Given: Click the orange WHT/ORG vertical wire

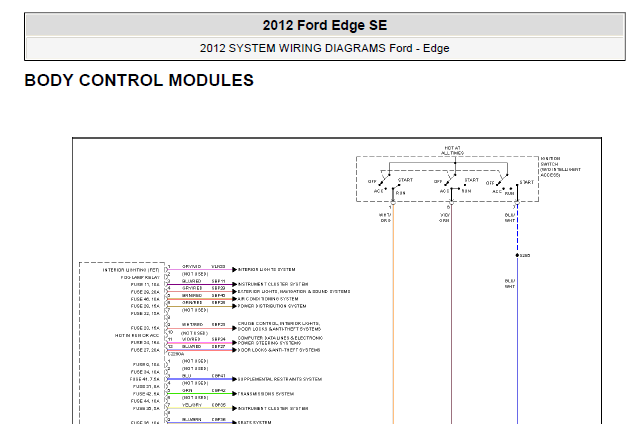Looking at the screenshot, I should tap(393, 314).
